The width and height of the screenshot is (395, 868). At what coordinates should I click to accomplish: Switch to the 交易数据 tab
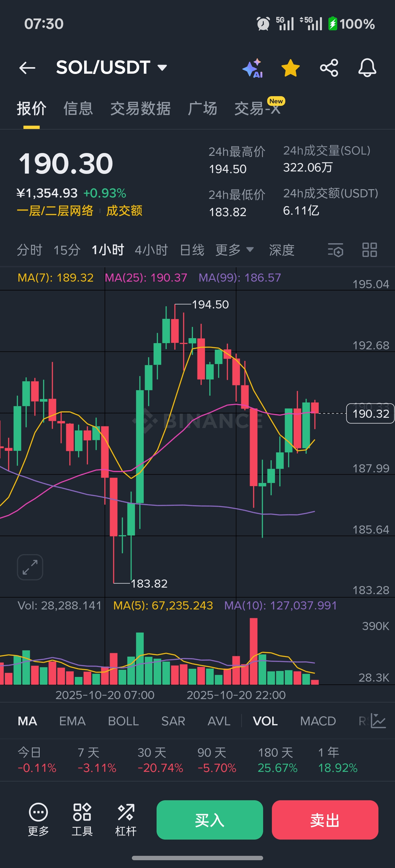coord(140,109)
